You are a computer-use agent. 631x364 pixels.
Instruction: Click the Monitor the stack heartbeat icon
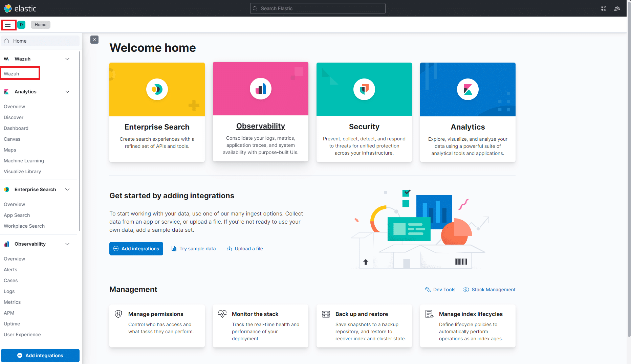pos(222,314)
